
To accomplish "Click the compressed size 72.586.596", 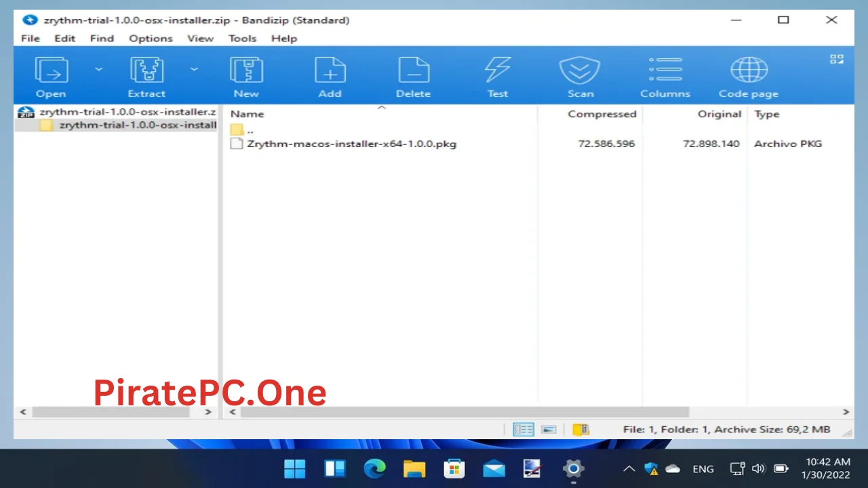I will 606,144.
